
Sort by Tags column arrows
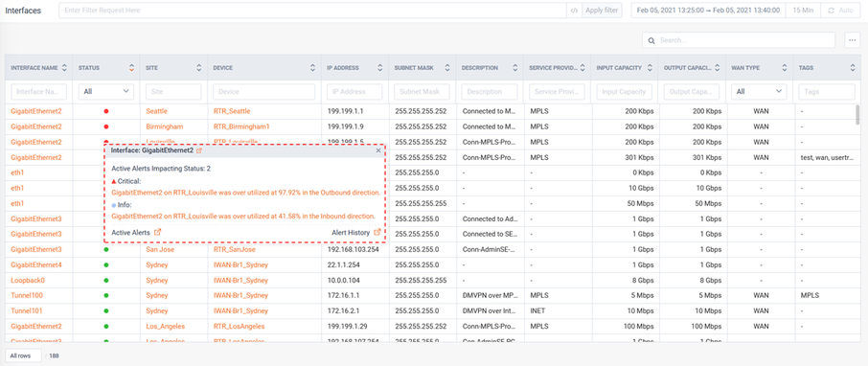pos(853,68)
